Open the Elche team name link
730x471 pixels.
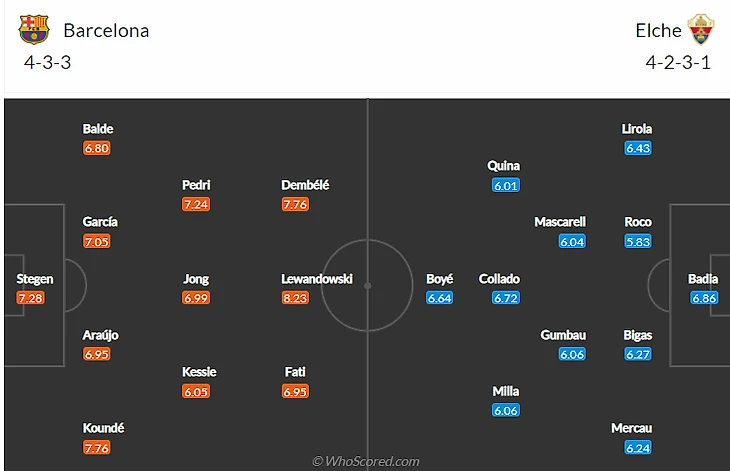point(658,30)
